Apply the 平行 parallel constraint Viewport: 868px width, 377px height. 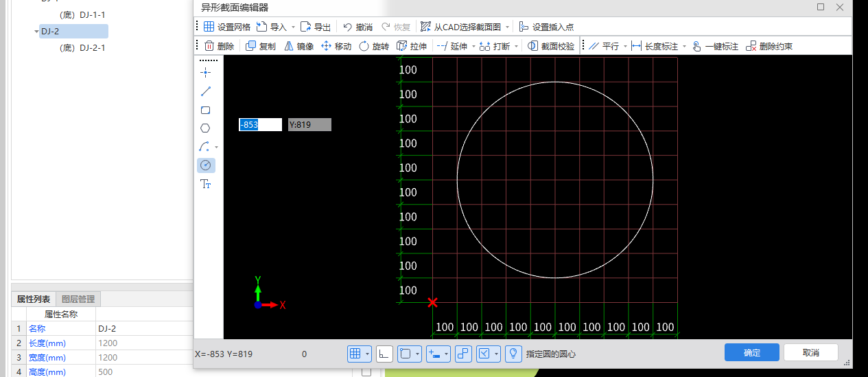603,46
